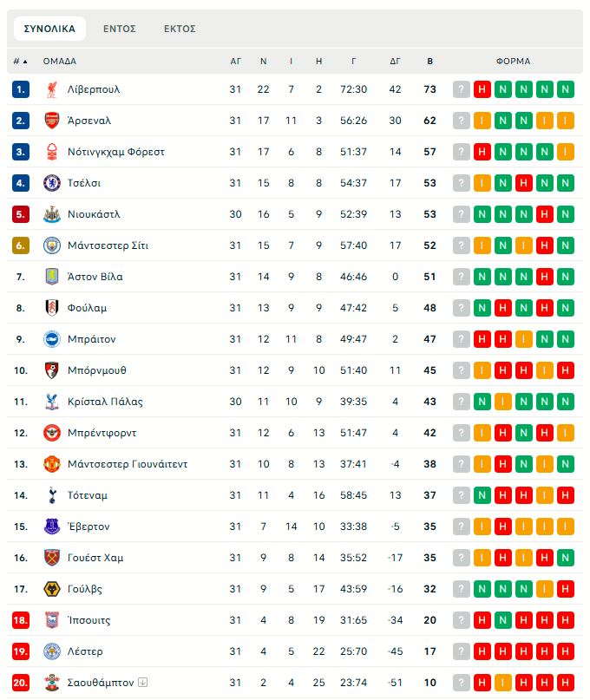Click Liverpool's grey question mark form badge
The image size is (590, 700).
(461, 89)
